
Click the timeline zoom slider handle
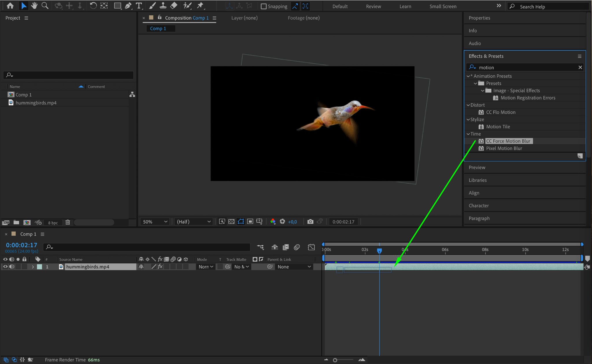tap(335, 360)
